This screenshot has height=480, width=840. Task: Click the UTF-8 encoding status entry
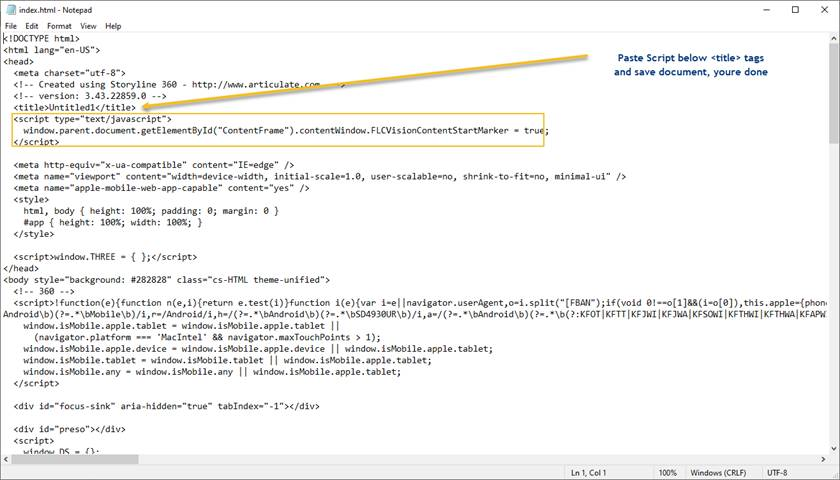click(777, 472)
